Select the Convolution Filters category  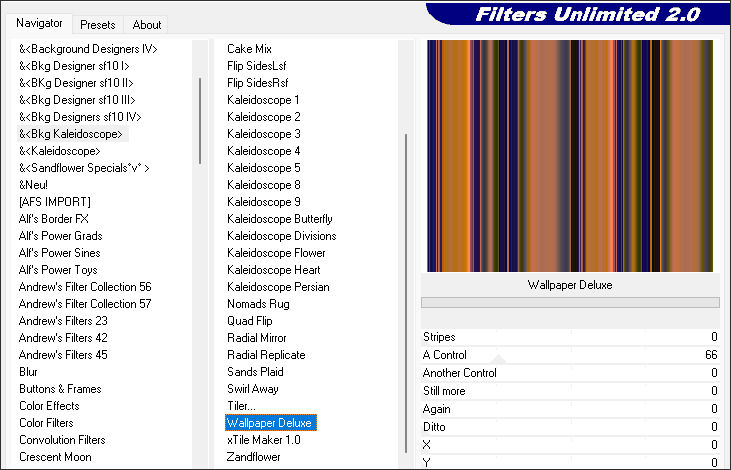[x=62, y=439]
